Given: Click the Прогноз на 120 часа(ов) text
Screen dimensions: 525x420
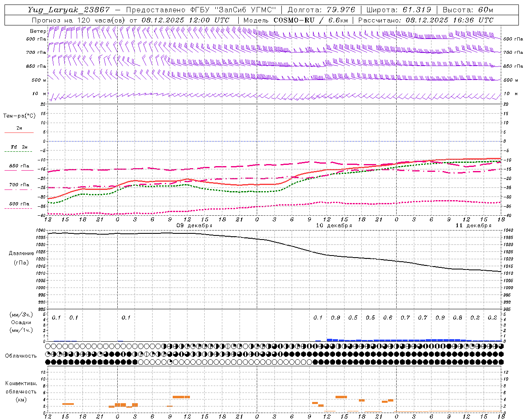Looking at the screenshot, I should tap(79, 20).
